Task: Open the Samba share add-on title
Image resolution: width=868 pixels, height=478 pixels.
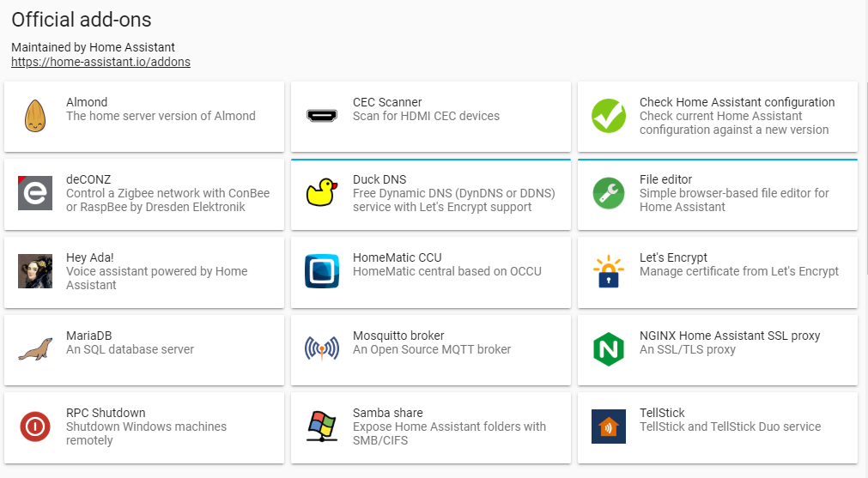Action: coord(387,414)
